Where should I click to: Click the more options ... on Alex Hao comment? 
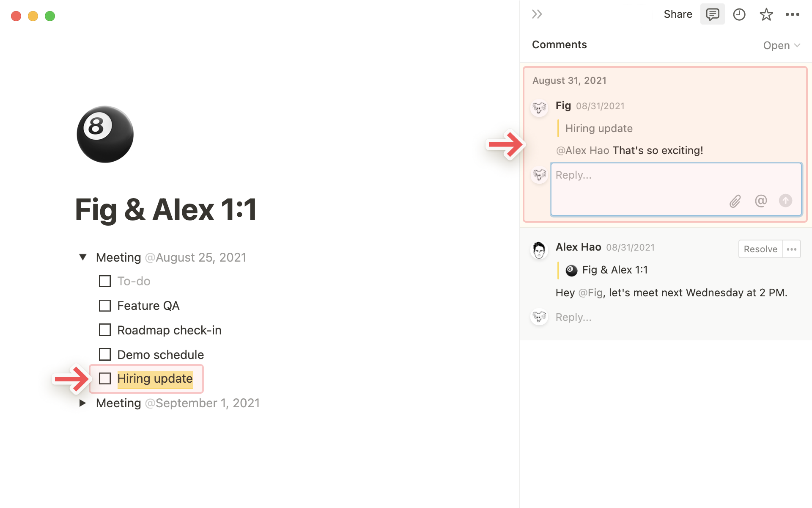pyautogui.click(x=793, y=249)
